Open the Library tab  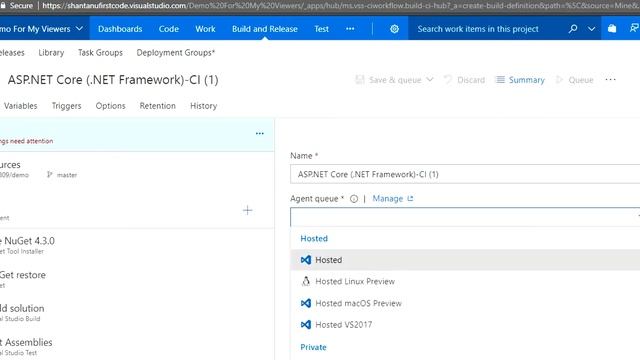tap(51, 53)
